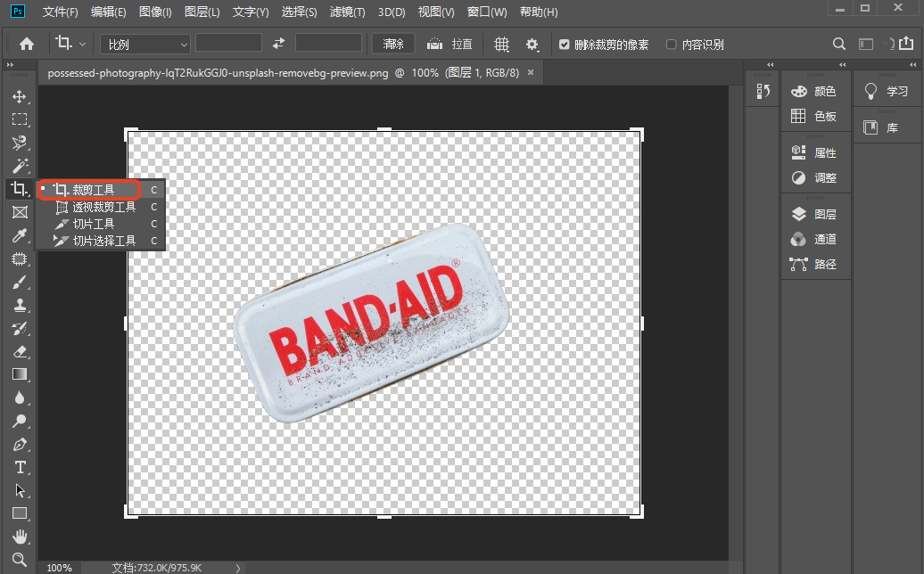Open additional crop settings gear
This screenshot has height=574, width=924.
click(x=532, y=45)
